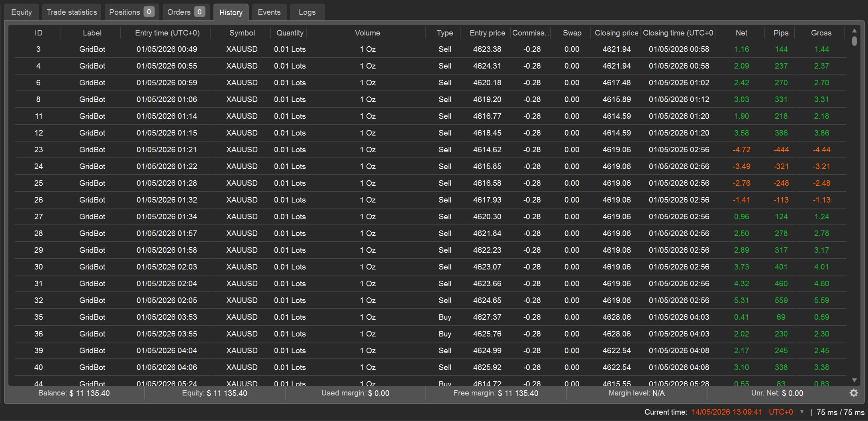
Task: Sort by the Entry price column header
Action: 487,33
